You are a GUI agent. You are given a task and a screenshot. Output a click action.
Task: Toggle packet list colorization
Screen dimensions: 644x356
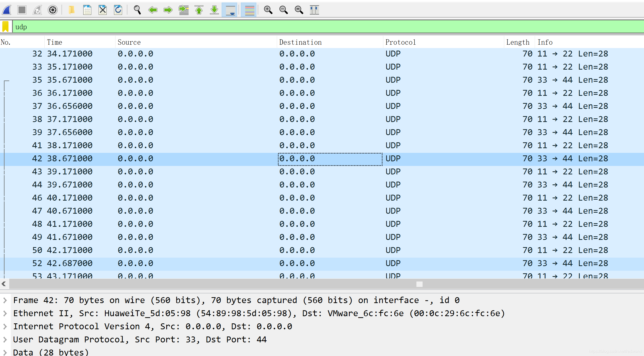click(249, 10)
